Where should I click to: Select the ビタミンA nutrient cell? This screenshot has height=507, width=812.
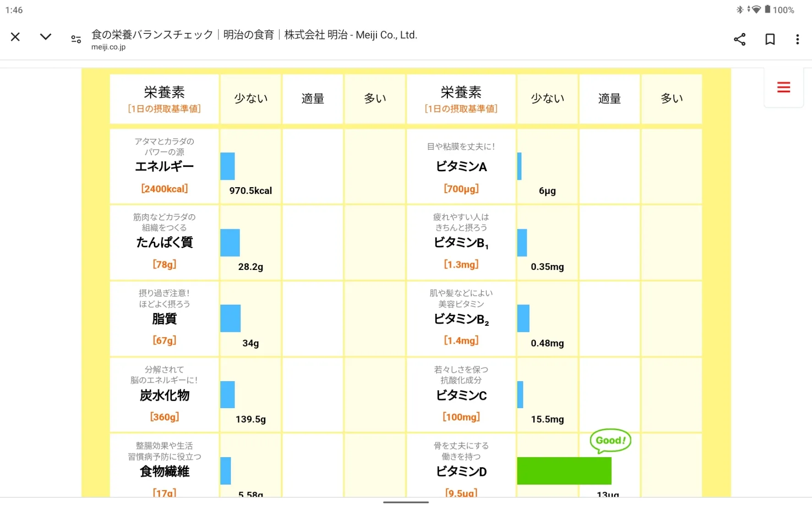[x=461, y=167]
